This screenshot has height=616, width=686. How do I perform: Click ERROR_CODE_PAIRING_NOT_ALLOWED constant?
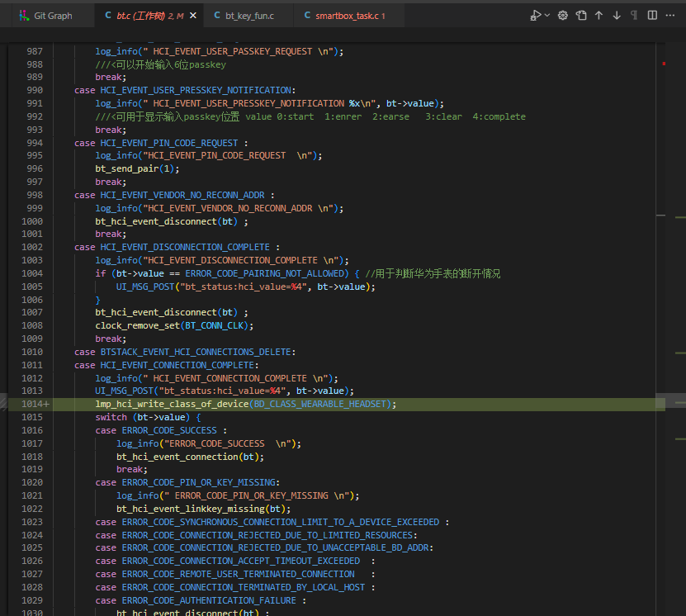(264, 274)
